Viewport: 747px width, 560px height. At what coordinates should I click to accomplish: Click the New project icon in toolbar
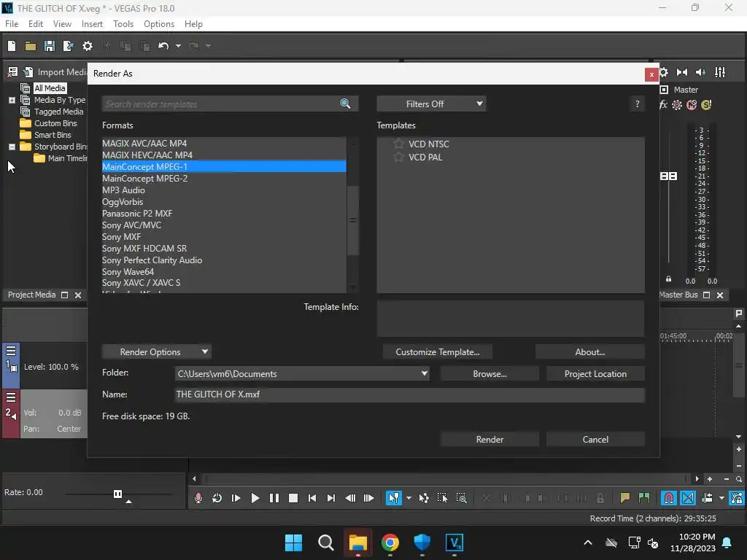12,46
